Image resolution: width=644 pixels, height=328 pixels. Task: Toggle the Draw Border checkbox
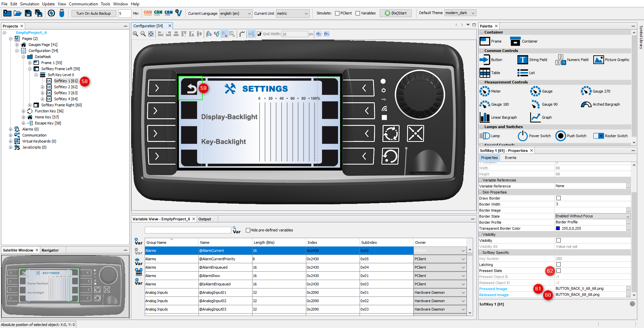pyautogui.click(x=558, y=198)
